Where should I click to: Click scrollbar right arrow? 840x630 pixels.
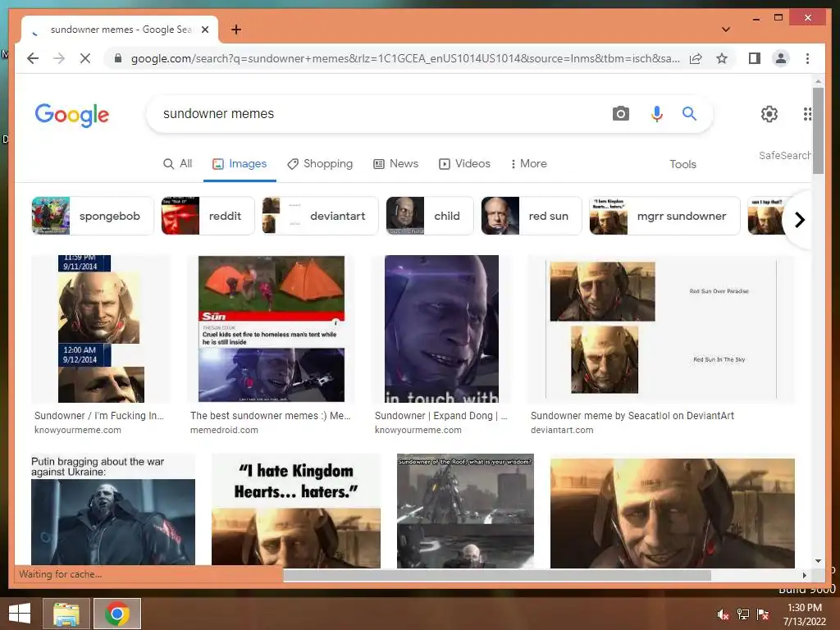tap(804, 575)
